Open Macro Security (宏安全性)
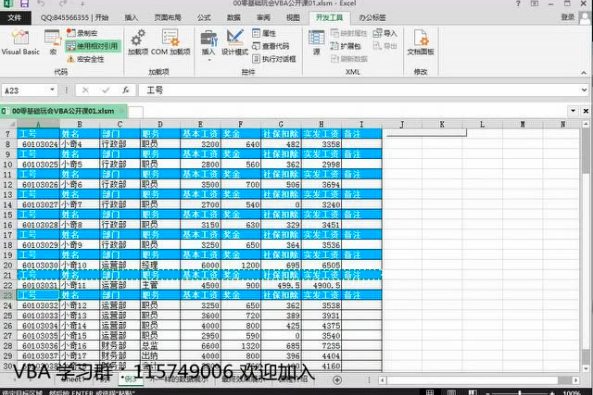 point(85,59)
